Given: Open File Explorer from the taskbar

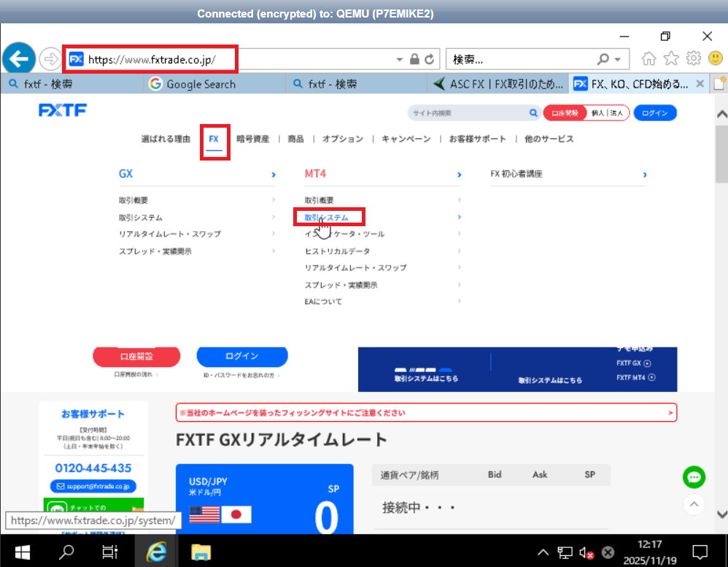Looking at the screenshot, I should 201,552.
